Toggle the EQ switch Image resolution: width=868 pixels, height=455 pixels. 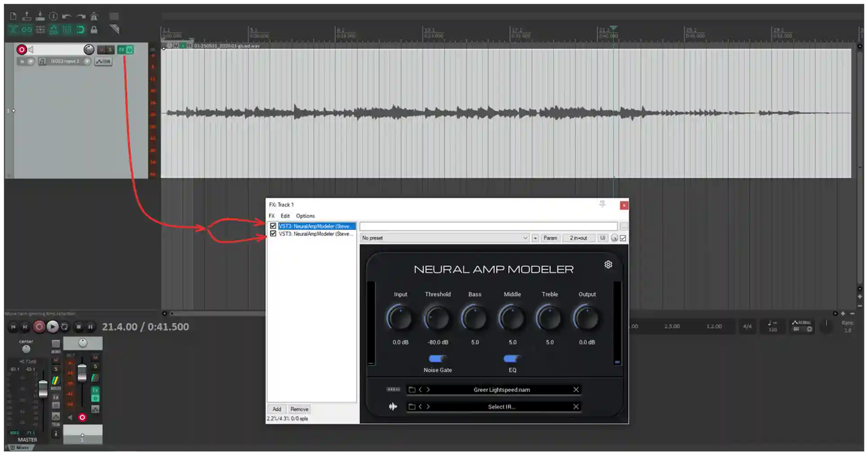point(512,358)
